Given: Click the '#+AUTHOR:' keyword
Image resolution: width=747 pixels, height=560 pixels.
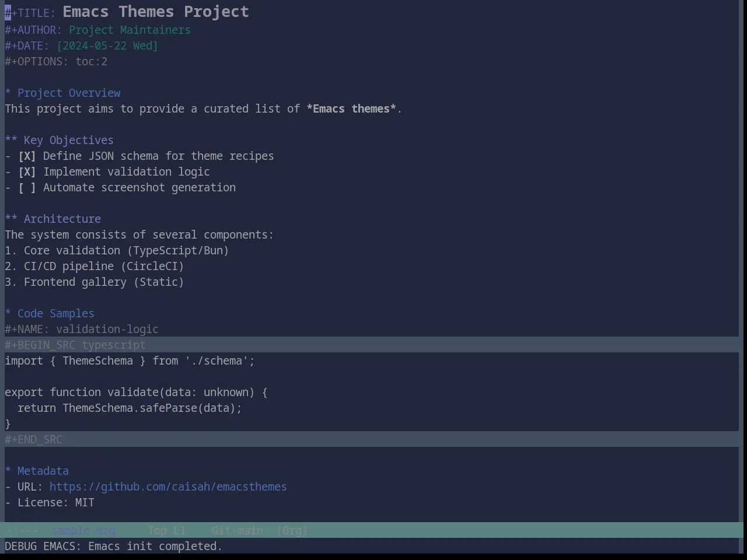Looking at the screenshot, I should point(33,30).
